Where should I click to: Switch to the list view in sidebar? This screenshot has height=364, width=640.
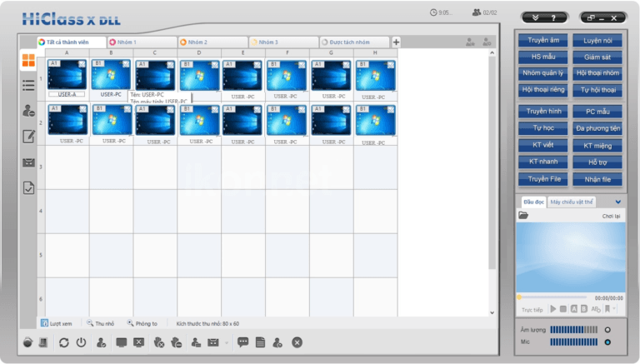pos(28,85)
